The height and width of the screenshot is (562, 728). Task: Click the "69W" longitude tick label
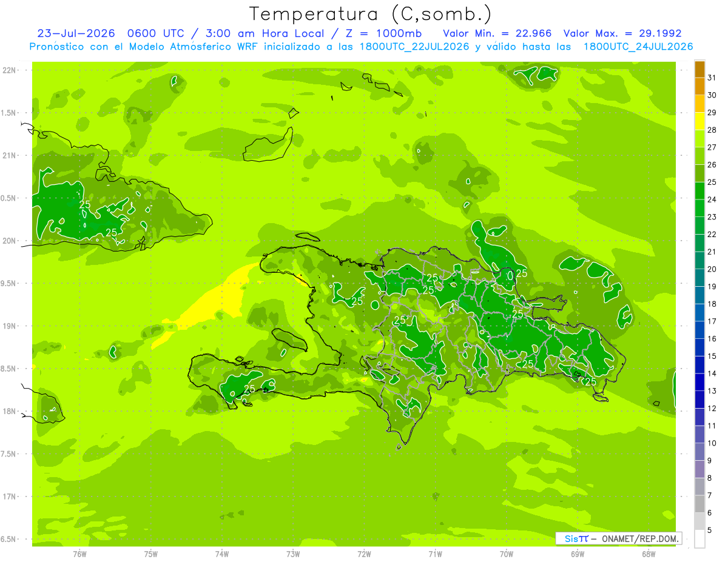point(578,554)
